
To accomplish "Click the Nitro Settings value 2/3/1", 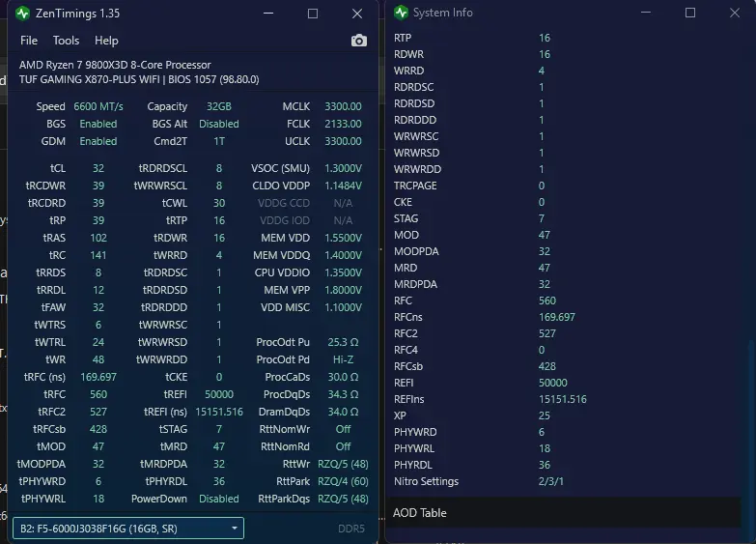I will click(x=550, y=481).
